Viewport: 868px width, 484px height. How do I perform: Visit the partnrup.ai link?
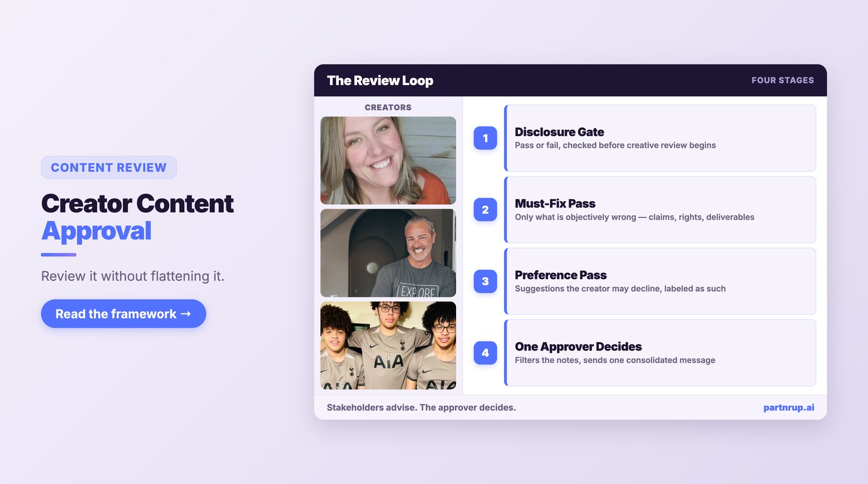pos(789,408)
